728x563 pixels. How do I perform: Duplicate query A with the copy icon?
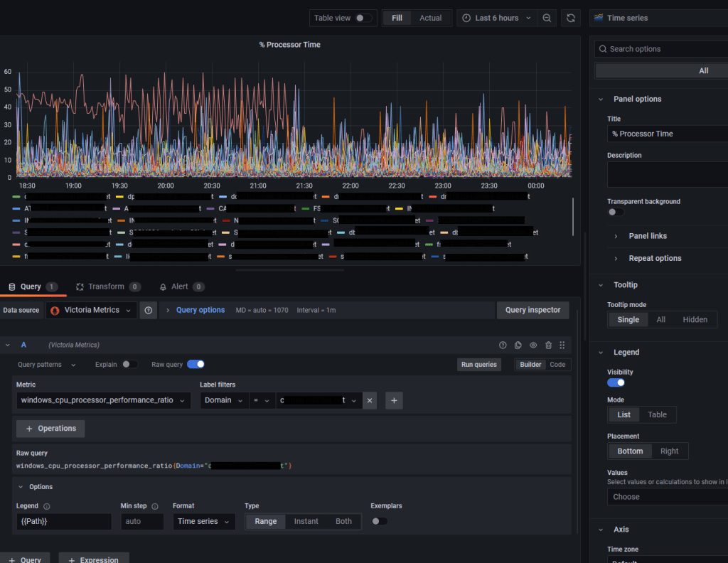coord(518,345)
